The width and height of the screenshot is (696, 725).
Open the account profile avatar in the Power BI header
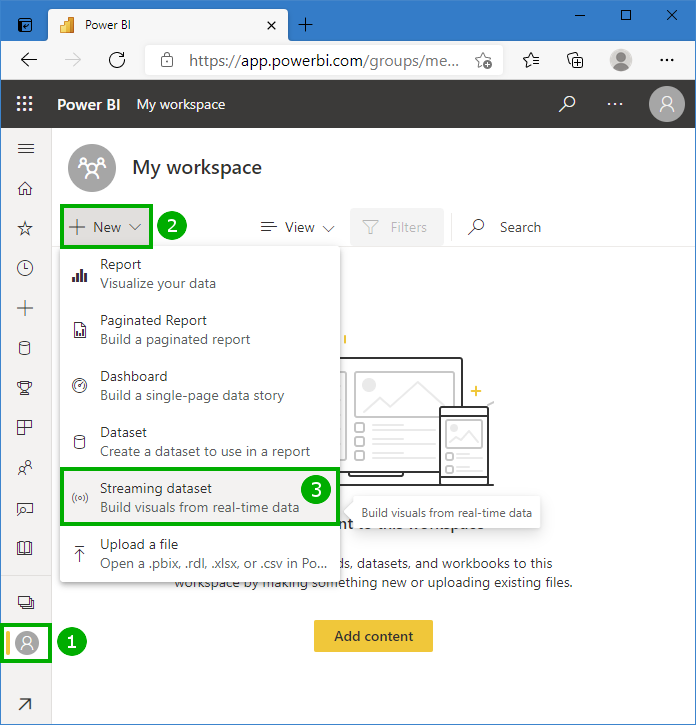[666, 104]
